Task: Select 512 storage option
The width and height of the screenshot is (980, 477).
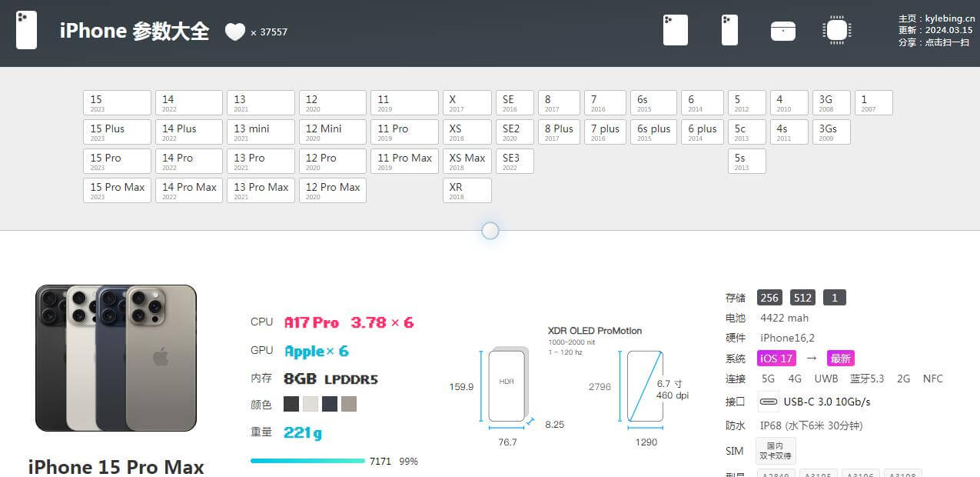Action: (x=803, y=298)
